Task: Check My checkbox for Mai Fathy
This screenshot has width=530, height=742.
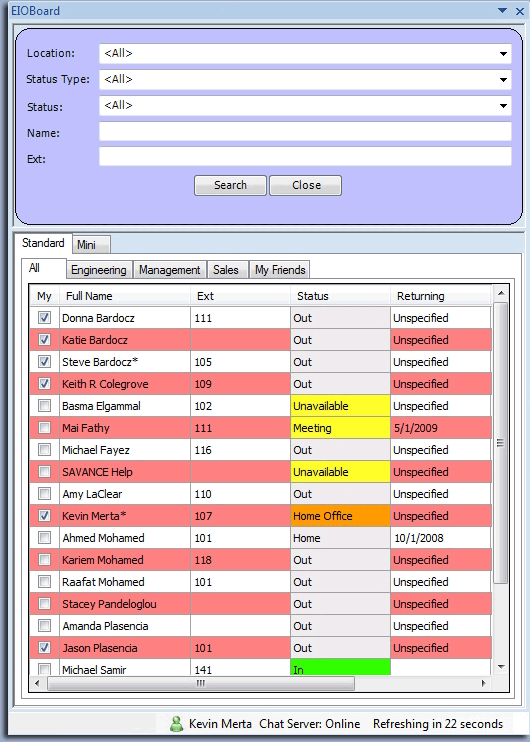Action: (44, 428)
